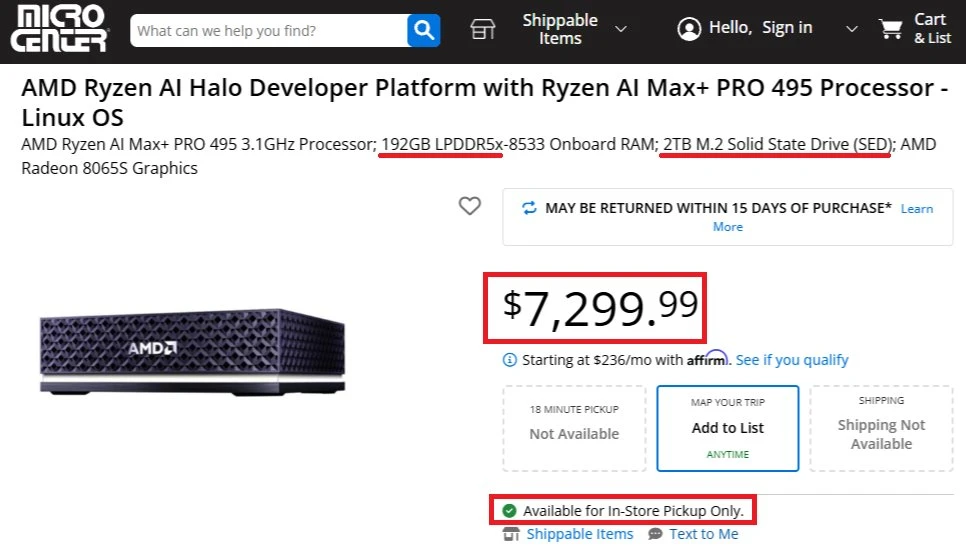
Task: Click the bottom Shippable Items link
Action: click(580, 534)
